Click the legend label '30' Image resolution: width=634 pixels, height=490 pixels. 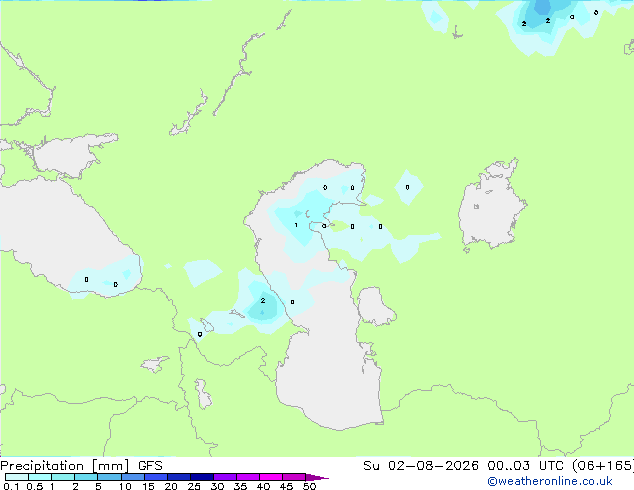(x=218, y=486)
